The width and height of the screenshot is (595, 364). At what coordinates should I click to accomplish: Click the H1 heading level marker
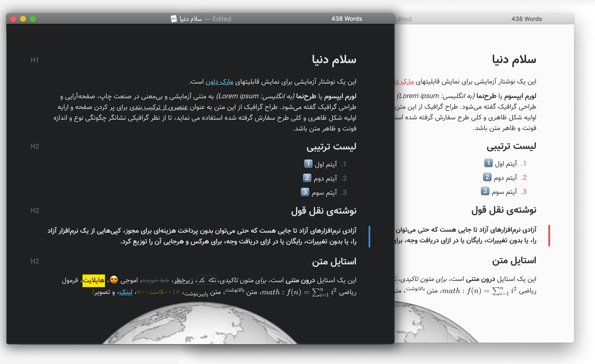point(34,60)
